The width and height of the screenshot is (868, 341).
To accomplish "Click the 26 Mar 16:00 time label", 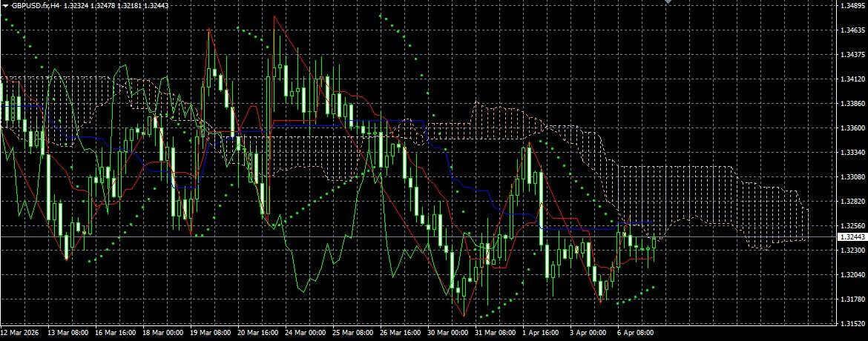I will (401, 334).
